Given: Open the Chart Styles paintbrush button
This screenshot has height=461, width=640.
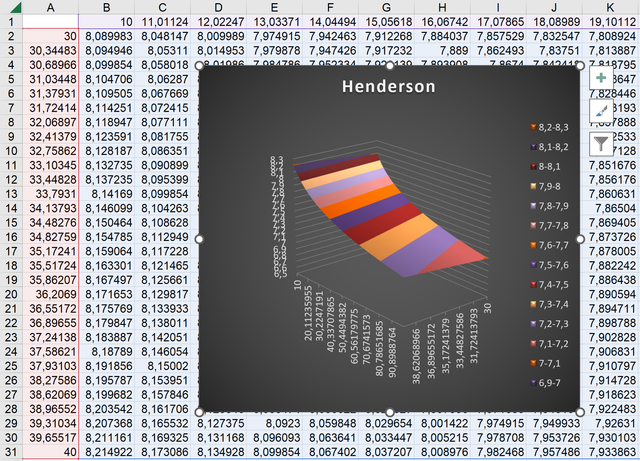Looking at the screenshot, I should pos(601,111).
